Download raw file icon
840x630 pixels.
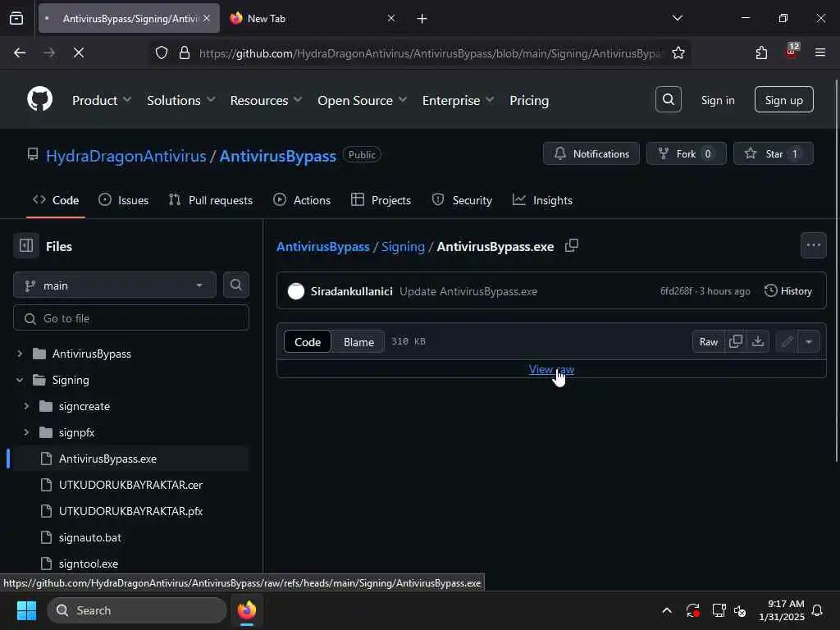click(757, 341)
